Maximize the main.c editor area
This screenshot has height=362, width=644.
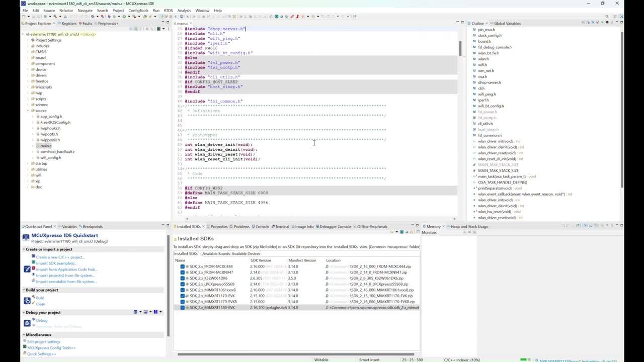(462, 23)
